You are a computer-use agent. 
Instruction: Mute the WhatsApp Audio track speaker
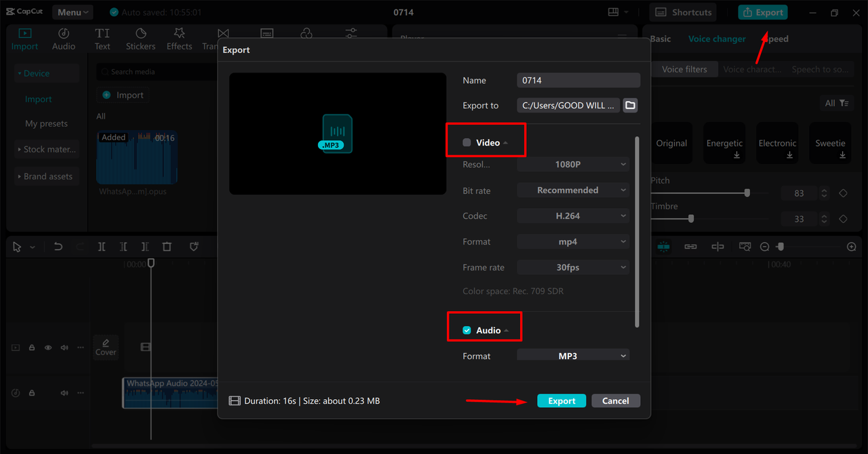[x=64, y=393]
